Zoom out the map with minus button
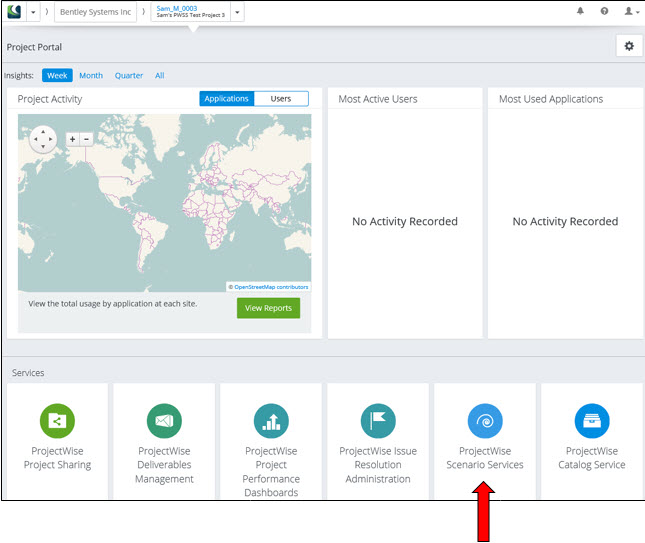Screen dimensions: 645x543 click(x=86, y=139)
